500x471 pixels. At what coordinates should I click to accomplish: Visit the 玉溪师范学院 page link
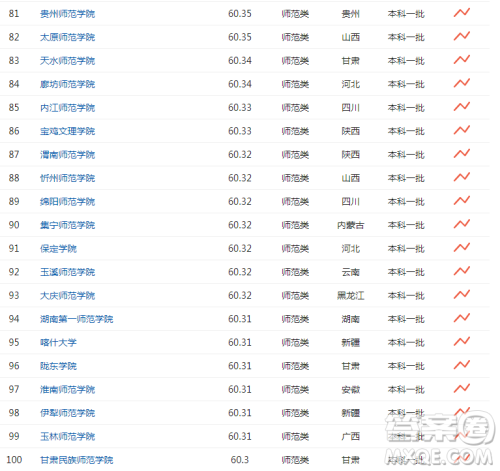tap(67, 272)
